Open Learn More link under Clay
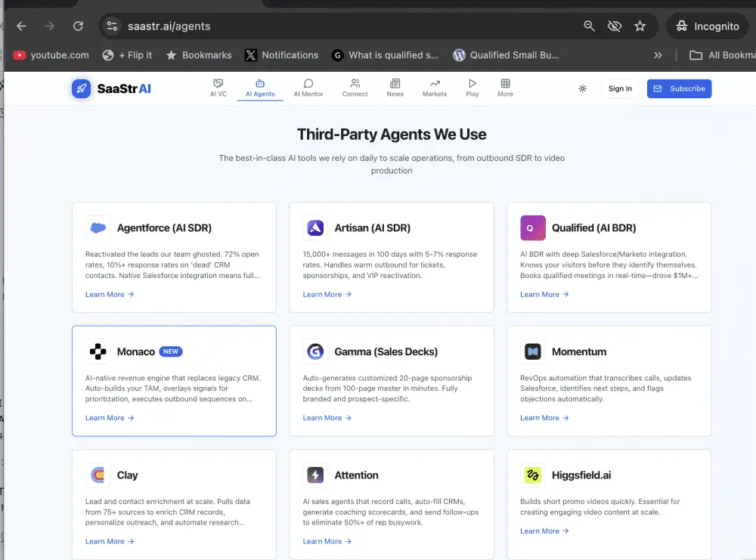756x560 pixels. pos(110,541)
